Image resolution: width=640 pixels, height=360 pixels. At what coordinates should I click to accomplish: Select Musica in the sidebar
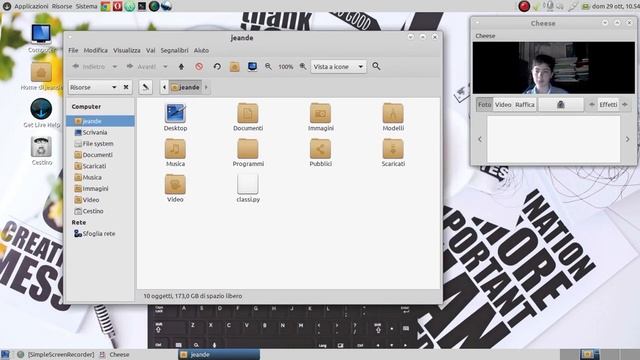pyautogui.click(x=100, y=177)
